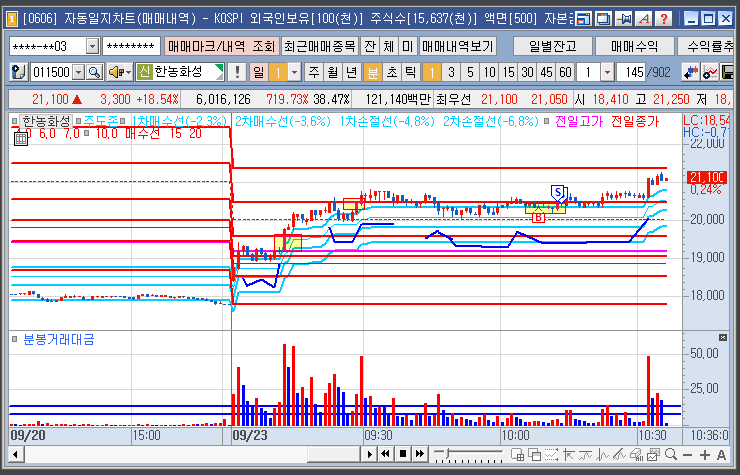Click the 한농화성 stock name box

(x=180, y=72)
